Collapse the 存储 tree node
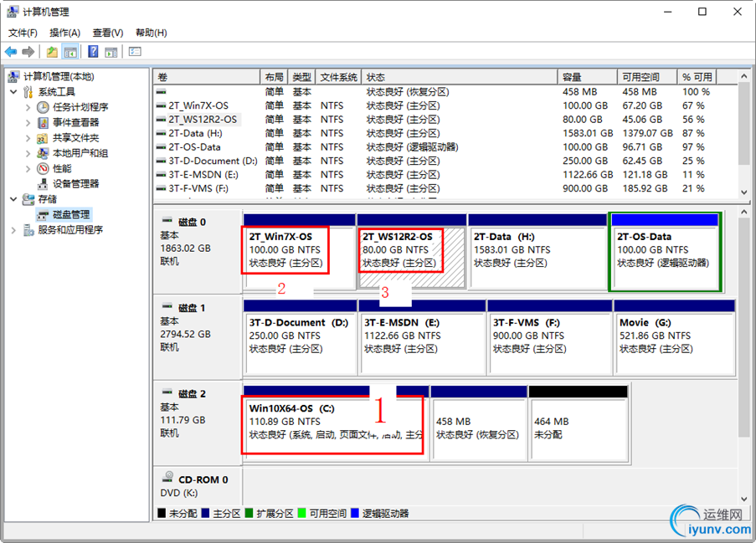 click(13, 199)
